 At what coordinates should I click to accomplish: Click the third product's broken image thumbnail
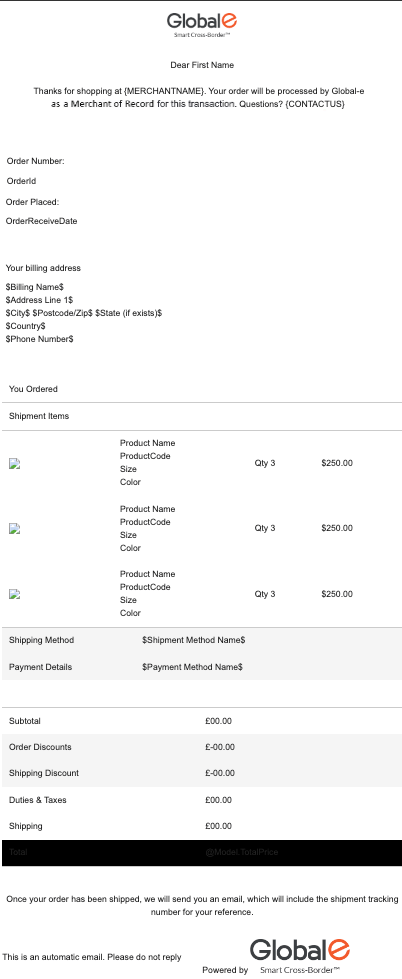(15, 594)
